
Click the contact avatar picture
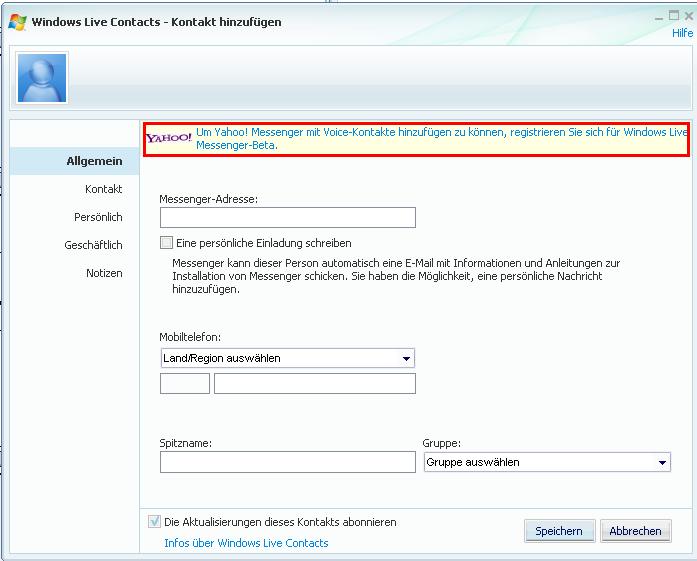pos(42,79)
